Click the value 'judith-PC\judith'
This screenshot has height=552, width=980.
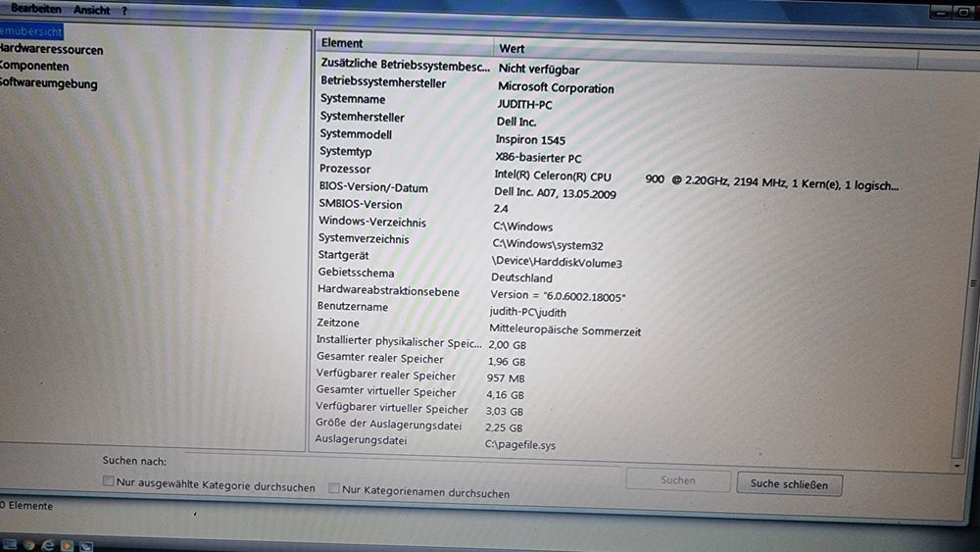527,312
